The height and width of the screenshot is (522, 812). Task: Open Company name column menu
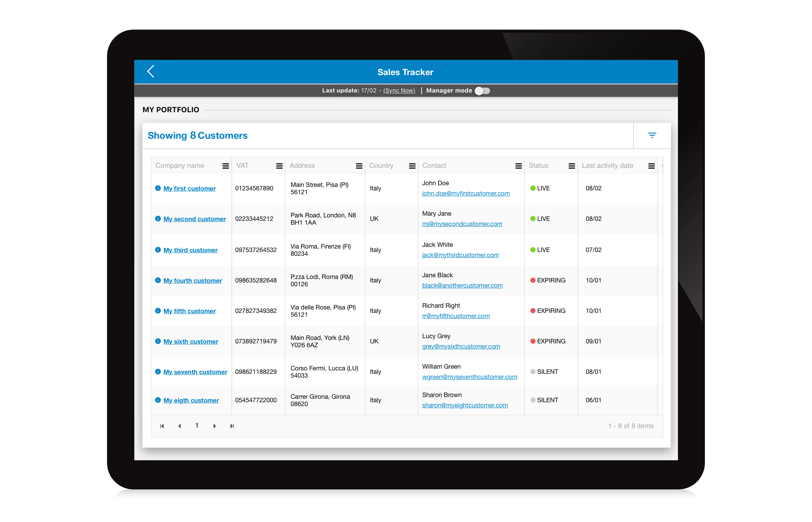226,166
